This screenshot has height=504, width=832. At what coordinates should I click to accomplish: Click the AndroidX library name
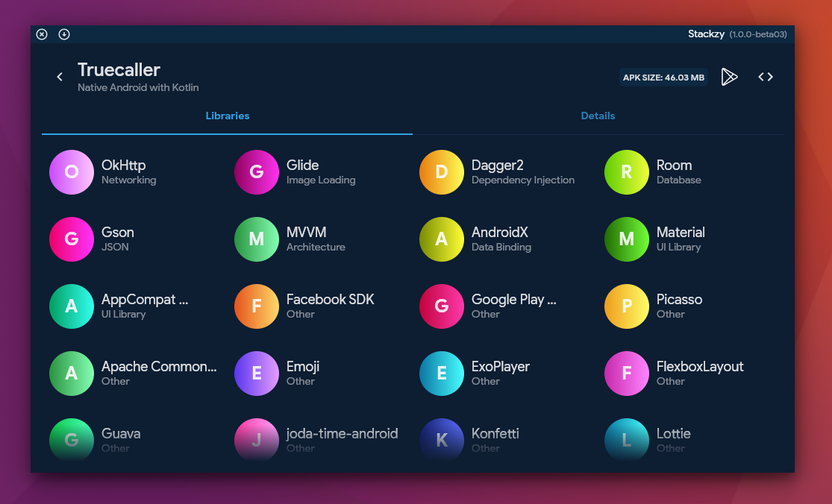pos(500,232)
